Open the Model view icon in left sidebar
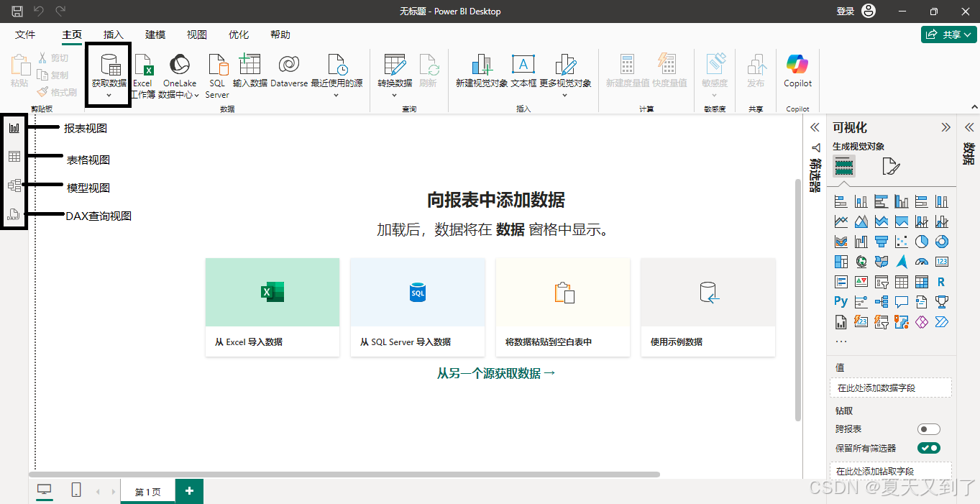 [14, 185]
